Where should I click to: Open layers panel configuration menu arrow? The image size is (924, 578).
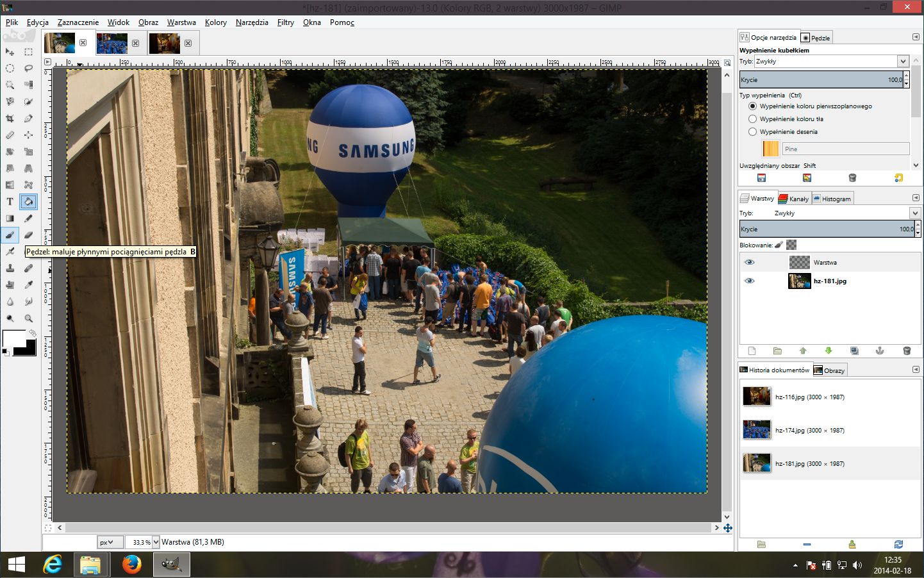point(916,198)
